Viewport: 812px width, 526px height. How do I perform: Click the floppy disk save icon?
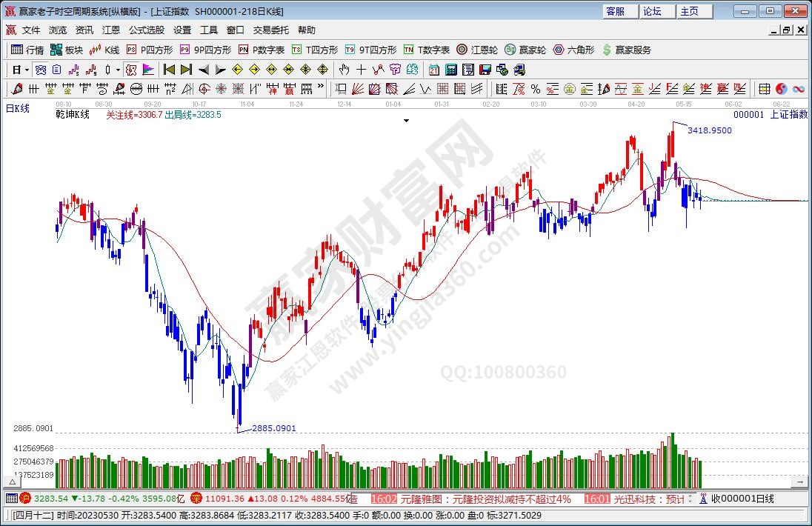pyautogui.click(x=485, y=70)
